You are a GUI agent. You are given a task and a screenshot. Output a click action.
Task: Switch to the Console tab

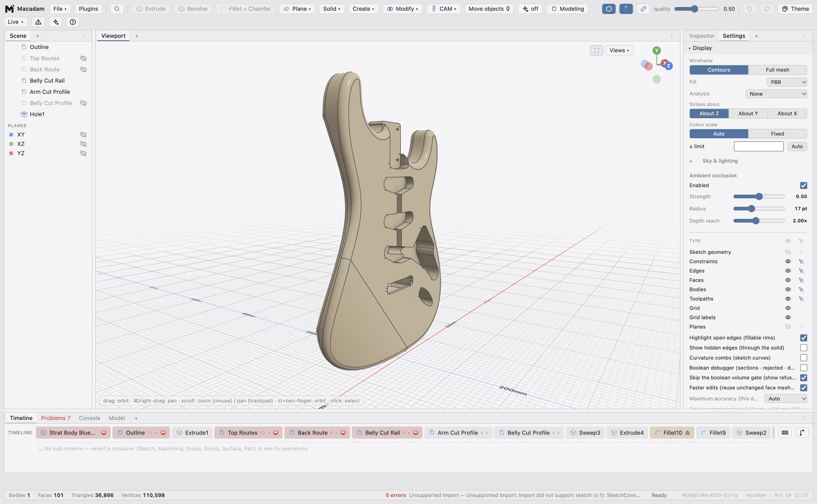[90, 418]
